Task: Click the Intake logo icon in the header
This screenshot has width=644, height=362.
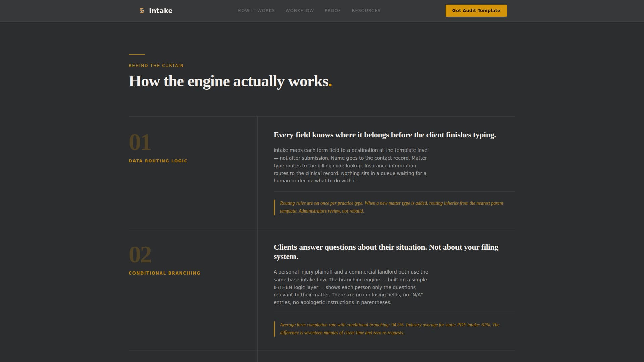Action: (x=141, y=10)
